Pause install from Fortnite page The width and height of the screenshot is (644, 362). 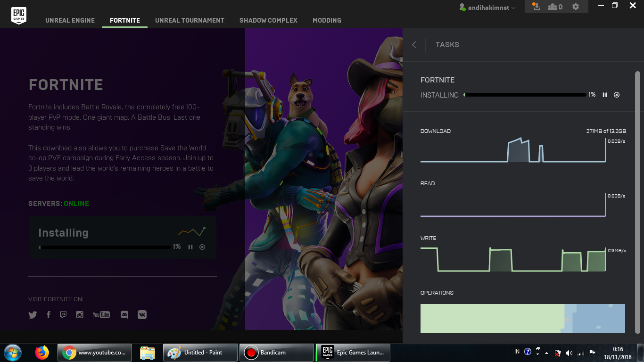point(190,247)
